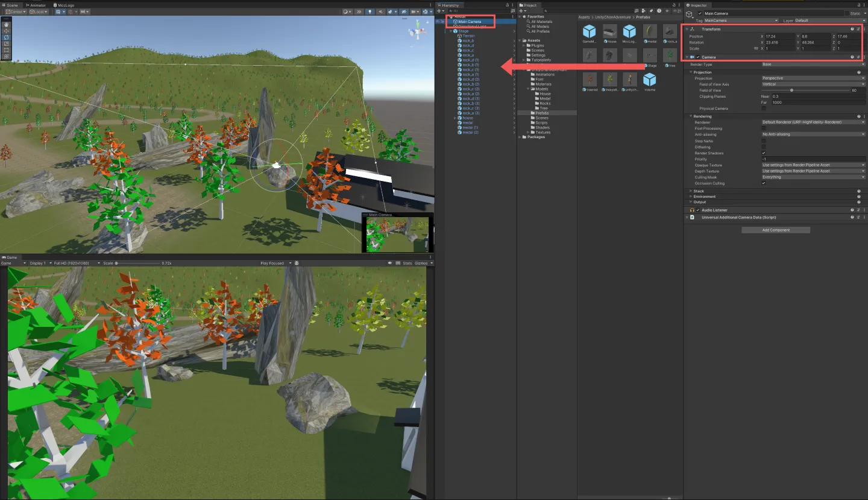Click the Position X input field
Viewport: 868px width, 500px height.
(x=779, y=37)
